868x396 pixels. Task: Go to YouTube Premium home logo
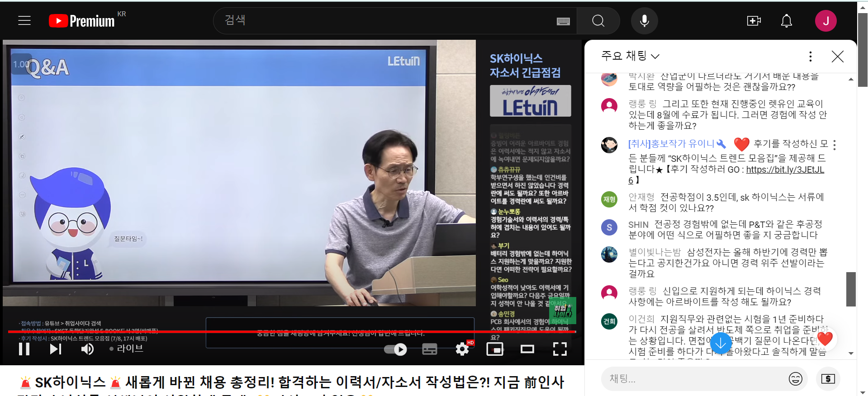click(x=82, y=21)
